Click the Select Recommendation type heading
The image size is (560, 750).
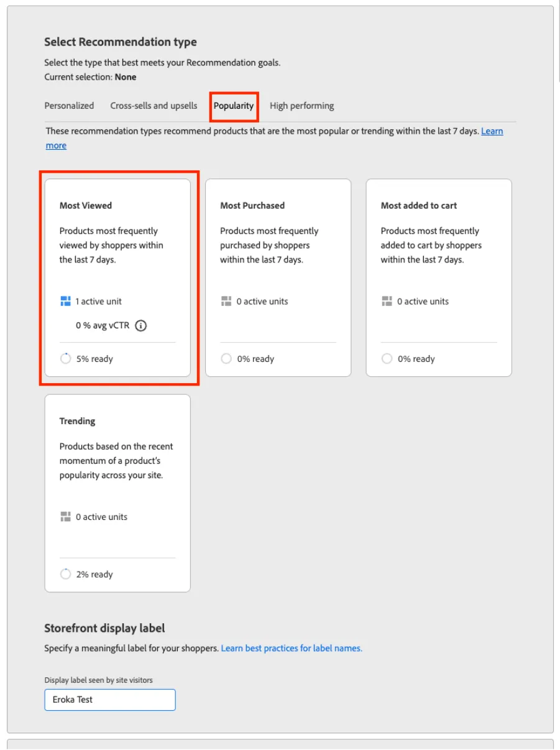click(x=121, y=42)
